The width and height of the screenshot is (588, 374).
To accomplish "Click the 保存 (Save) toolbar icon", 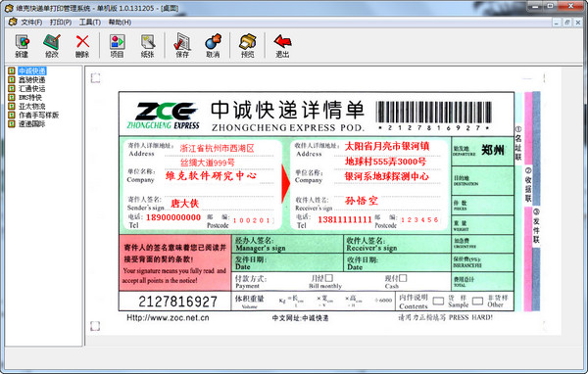I will [x=182, y=45].
